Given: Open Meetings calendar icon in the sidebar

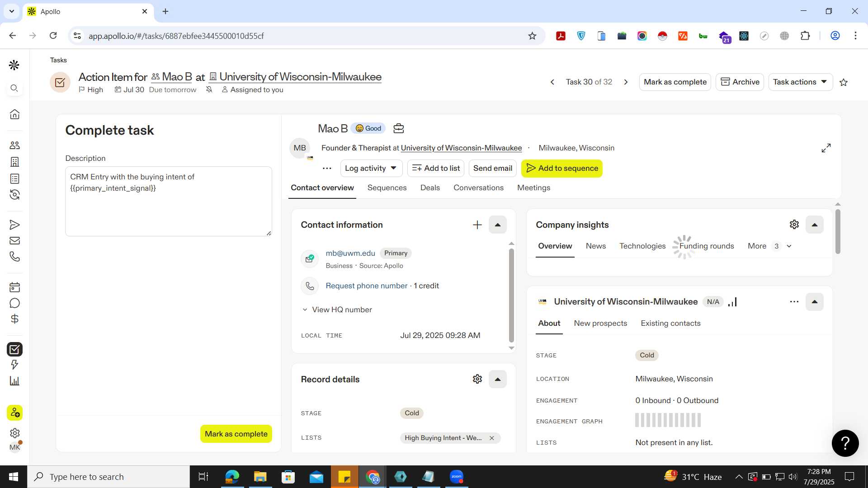Looking at the screenshot, I should [x=14, y=287].
